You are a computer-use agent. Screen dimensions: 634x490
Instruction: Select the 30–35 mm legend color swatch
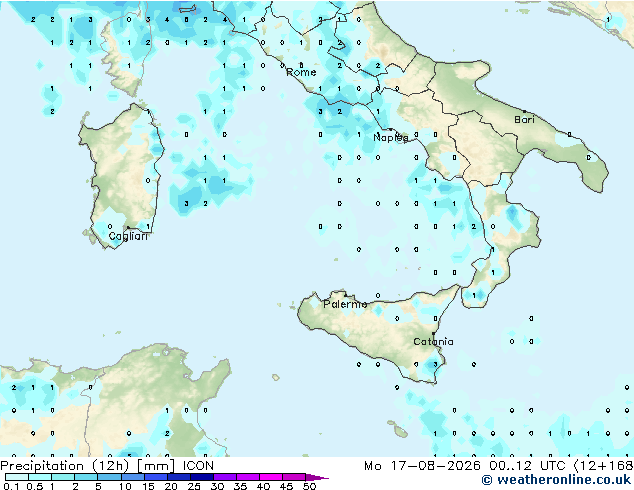click(224, 477)
